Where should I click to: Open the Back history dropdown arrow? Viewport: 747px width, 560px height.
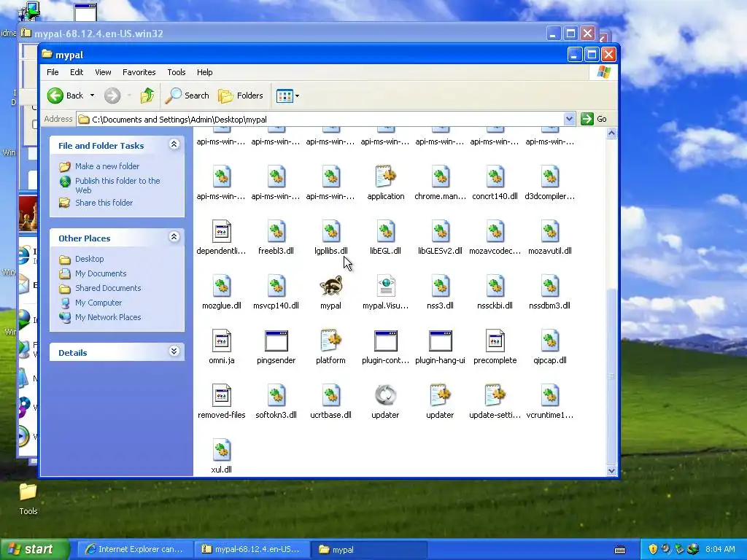[92, 96]
